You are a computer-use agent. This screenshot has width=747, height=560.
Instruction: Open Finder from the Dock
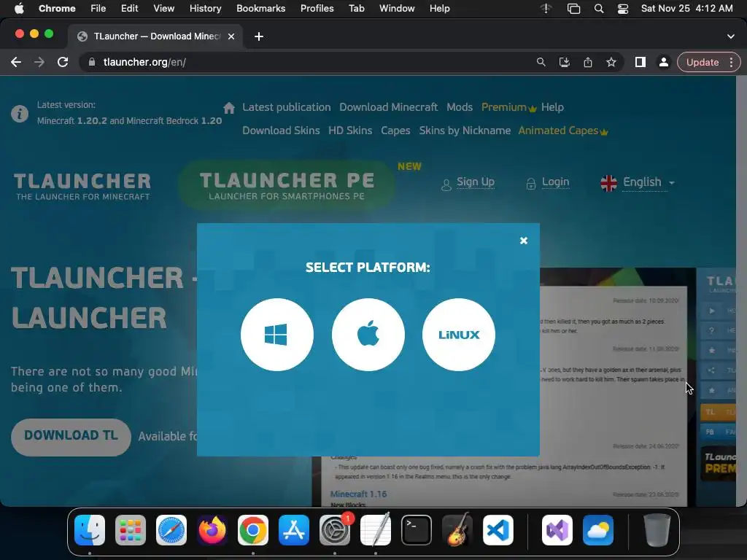(90, 531)
